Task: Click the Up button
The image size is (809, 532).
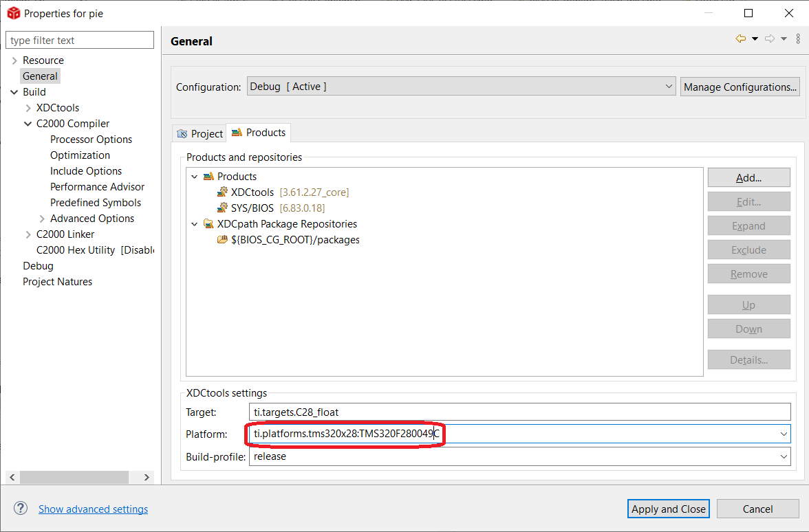Action: click(x=748, y=304)
